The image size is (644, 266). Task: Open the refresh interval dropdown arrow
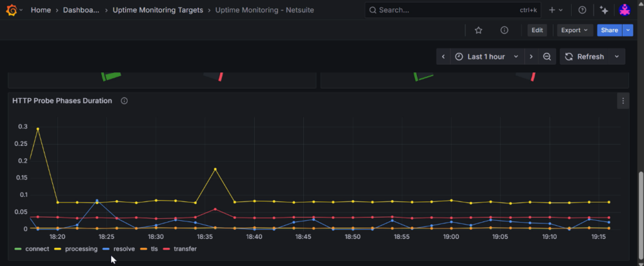click(617, 57)
